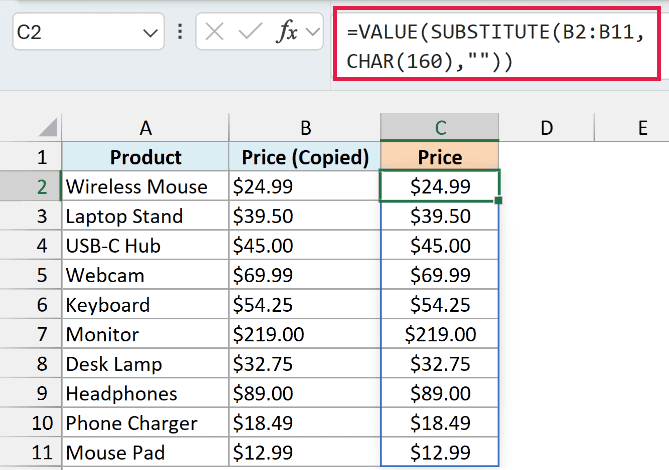Select row 5 header

tap(31, 275)
